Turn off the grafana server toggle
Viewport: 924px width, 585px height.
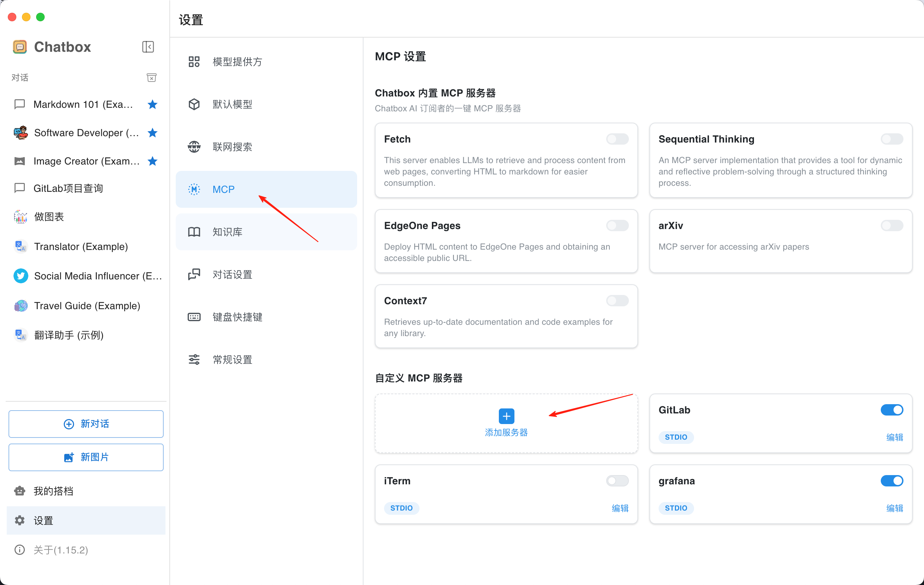coord(891,481)
